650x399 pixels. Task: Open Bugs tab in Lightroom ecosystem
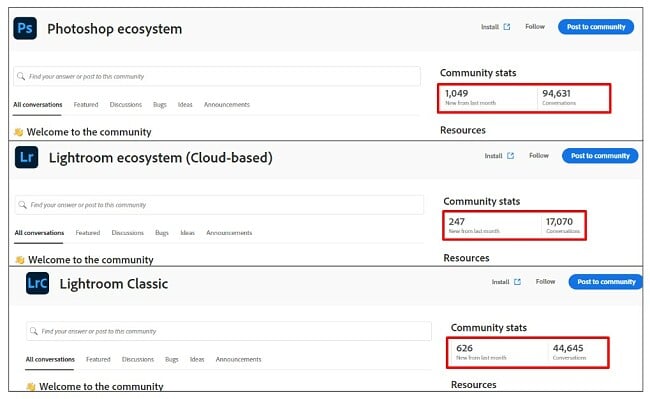(162, 233)
